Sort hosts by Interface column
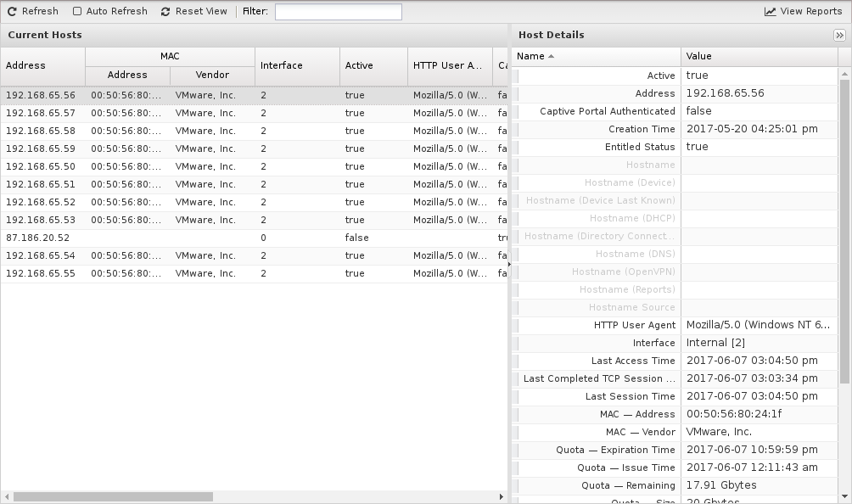The height and width of the screenshot is (504, 852). click(297, 65)
